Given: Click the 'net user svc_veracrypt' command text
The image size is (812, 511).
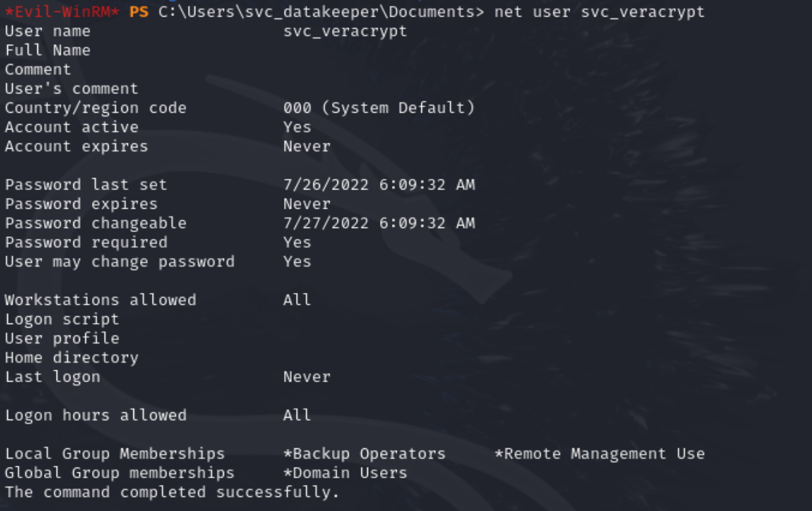Looking at the screenshot, I should 599,12.
